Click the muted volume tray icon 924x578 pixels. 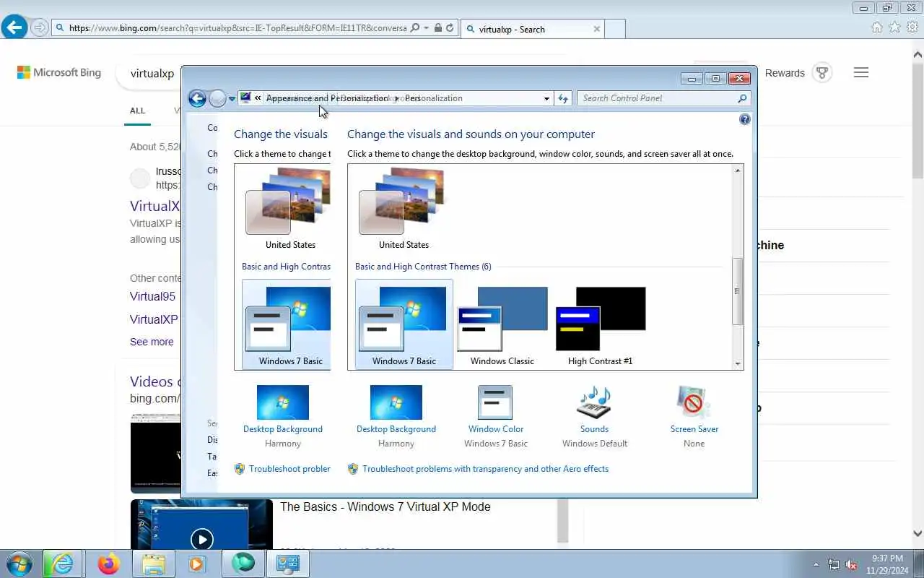click(852, 564)
